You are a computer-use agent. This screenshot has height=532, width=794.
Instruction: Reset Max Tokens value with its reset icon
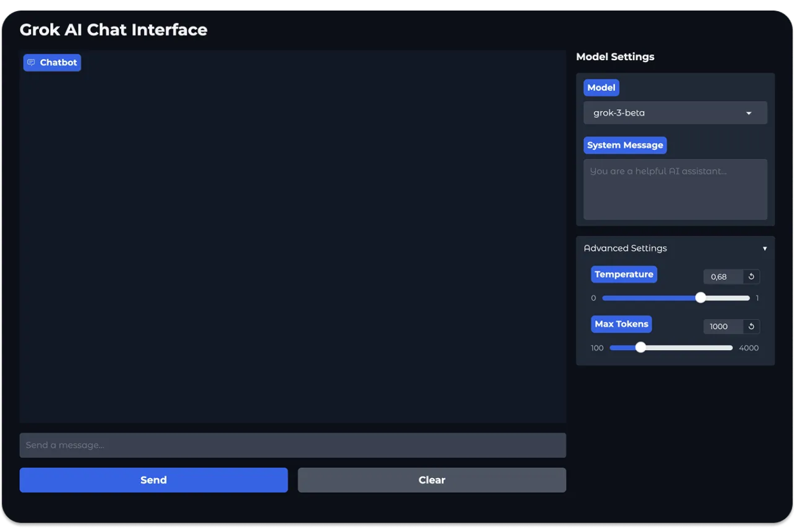[x=751, y=326]
